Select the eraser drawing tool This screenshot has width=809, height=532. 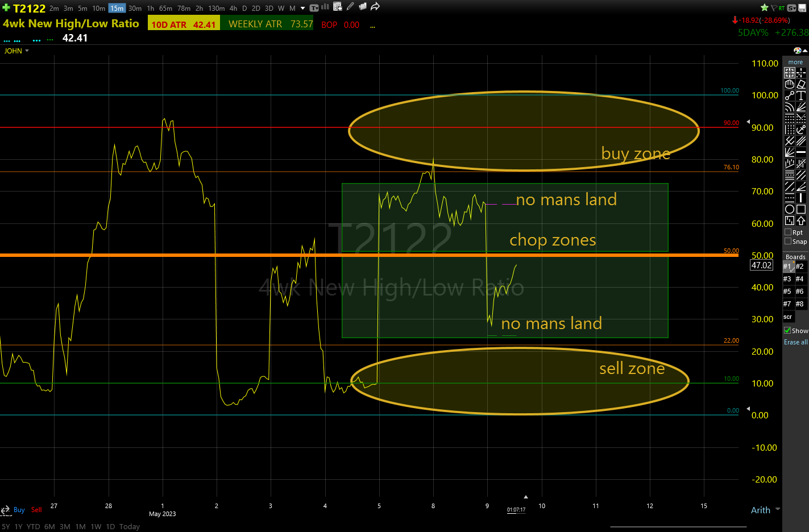point(801,84)
